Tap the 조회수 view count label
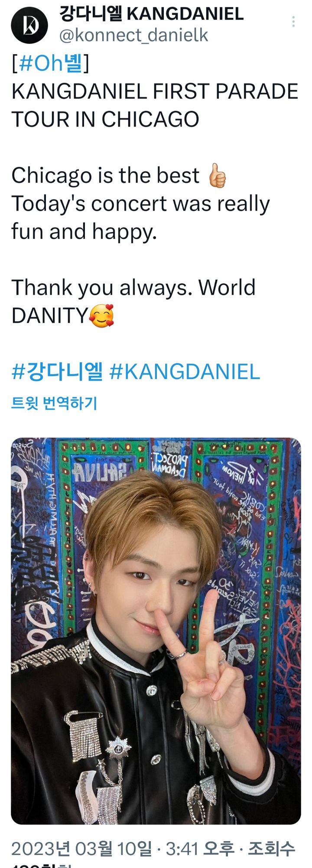Viewport: 312px width, 868px height. coord(271,848)
